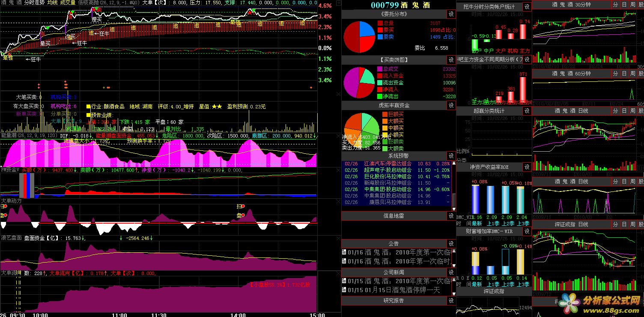Select 中集集团 alert row showing -0.60%

pos(397,189)
